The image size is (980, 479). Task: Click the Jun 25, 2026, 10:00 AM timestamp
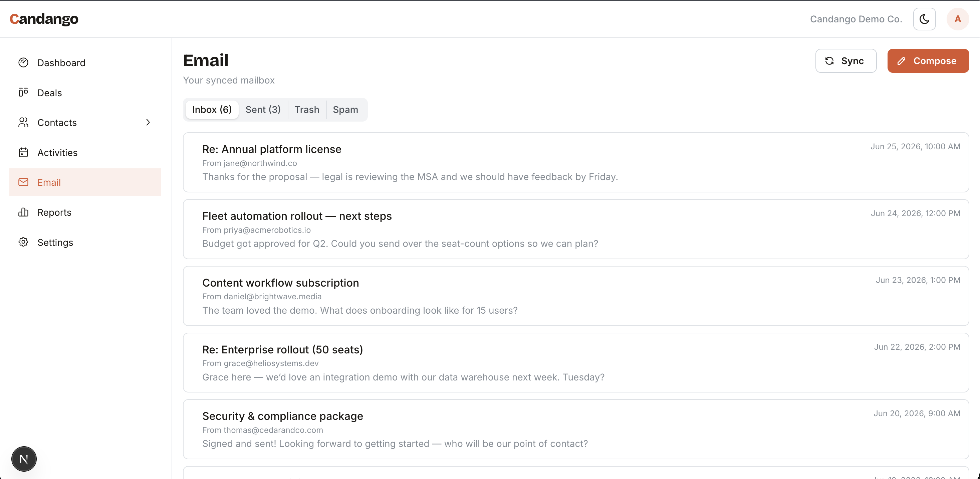coord(915,147)
